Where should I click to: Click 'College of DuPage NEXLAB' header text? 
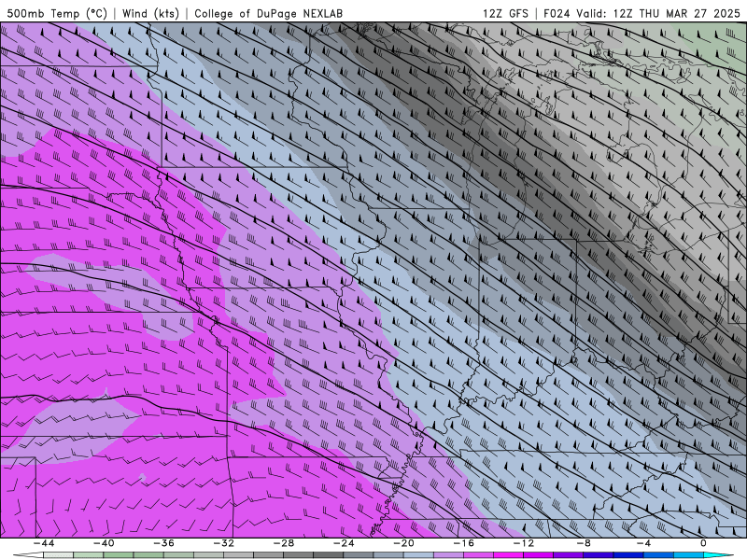268,13
